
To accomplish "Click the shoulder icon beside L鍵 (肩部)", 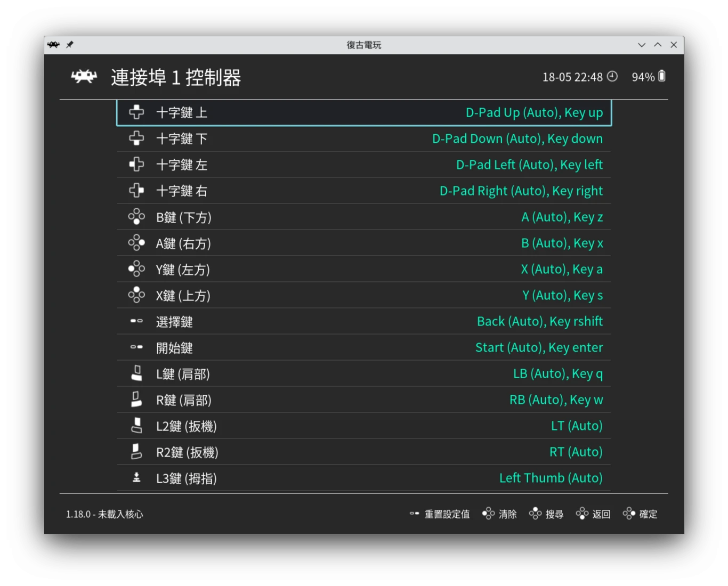I will coord(136,373).
